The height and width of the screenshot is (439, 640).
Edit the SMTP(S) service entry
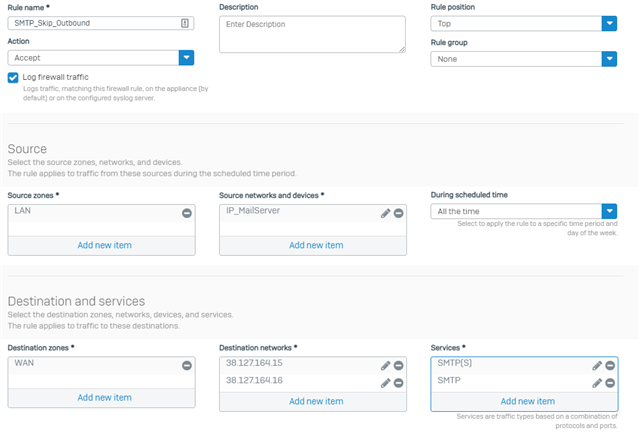(597, 366)
